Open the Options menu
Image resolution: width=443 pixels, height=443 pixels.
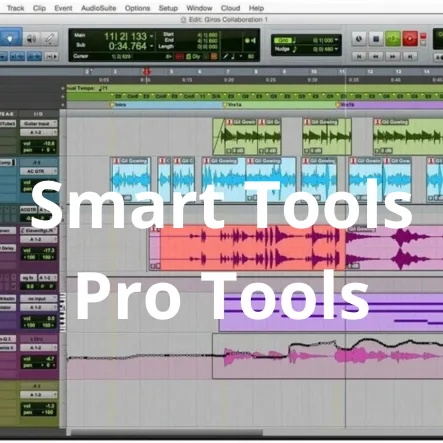[137, 8]
